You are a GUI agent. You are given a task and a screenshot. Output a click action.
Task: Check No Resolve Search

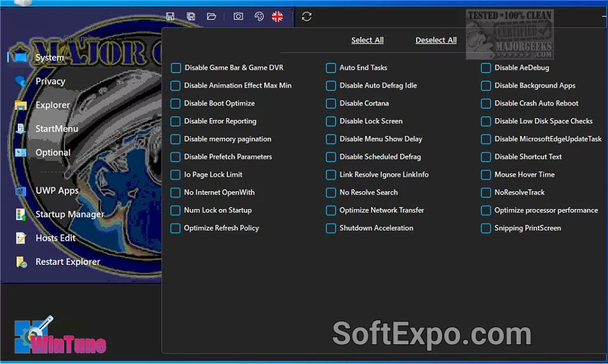(x=331, y=192)
